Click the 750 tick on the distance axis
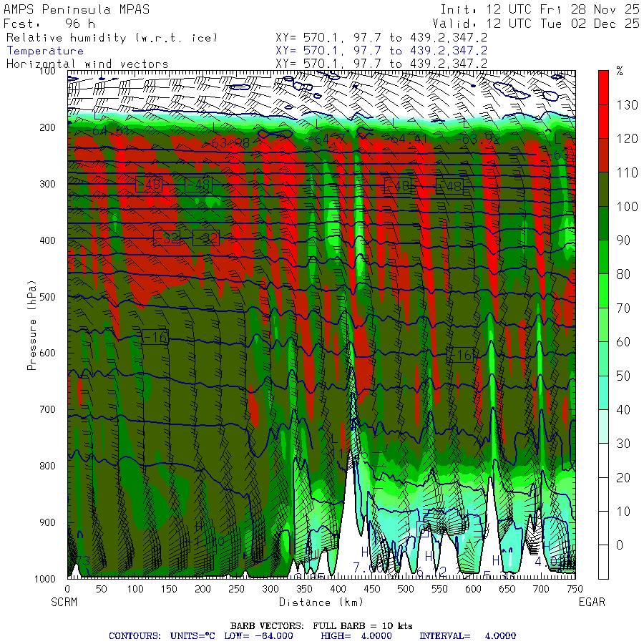This screenshot has width=644, height=644. 575,589
